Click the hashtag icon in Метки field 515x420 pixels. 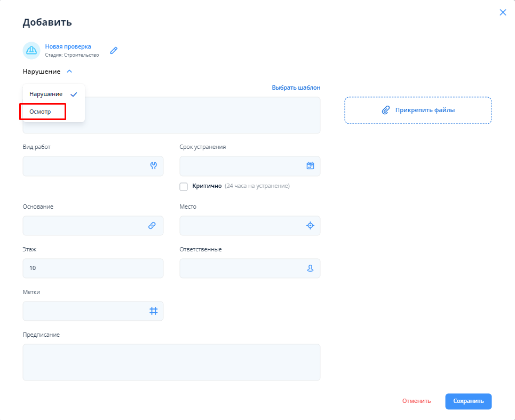coord(153,311)
